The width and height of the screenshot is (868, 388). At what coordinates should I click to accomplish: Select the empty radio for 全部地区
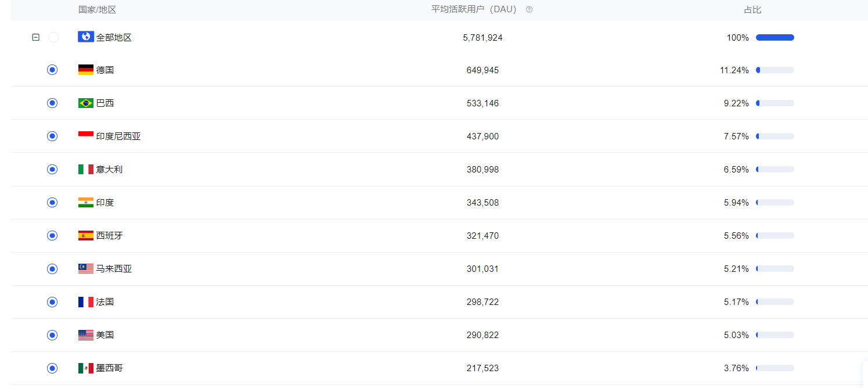53,37
